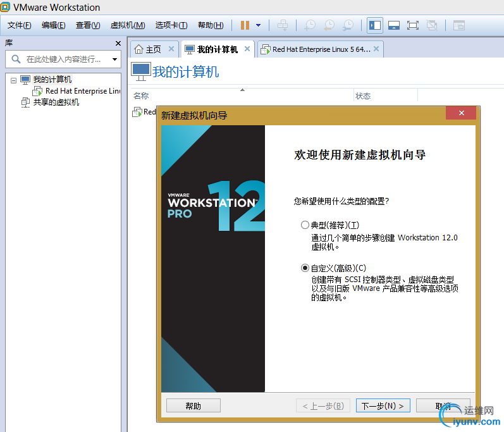Click the revert to snapshot toolbar icon
Viewport: 504px width, 432px height.
[x=329, y=25]
